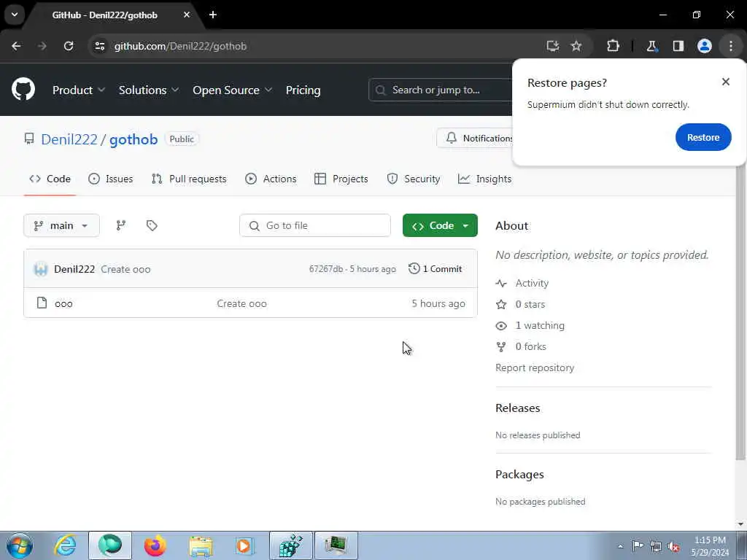
Task: Go back with browser back arrow
Action: click(16, 46)
